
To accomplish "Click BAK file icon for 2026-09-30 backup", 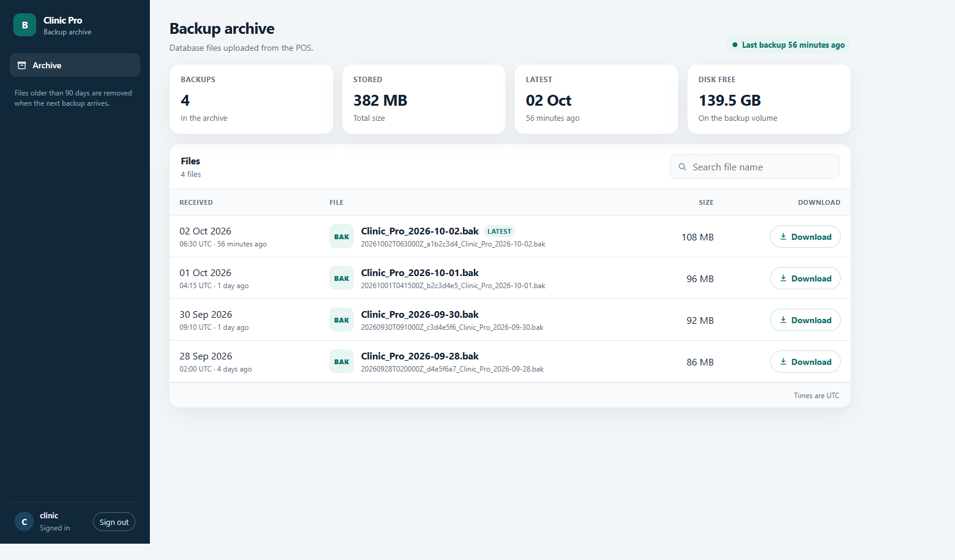I will (x=342, y=320).
